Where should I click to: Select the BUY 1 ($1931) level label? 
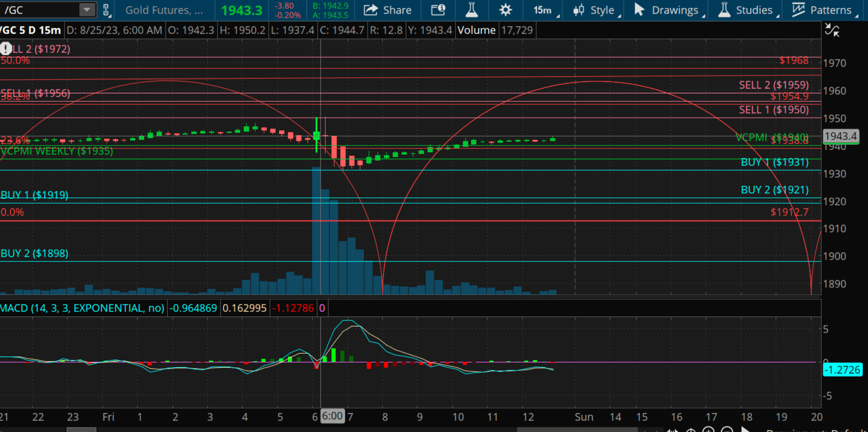point(775,162)
